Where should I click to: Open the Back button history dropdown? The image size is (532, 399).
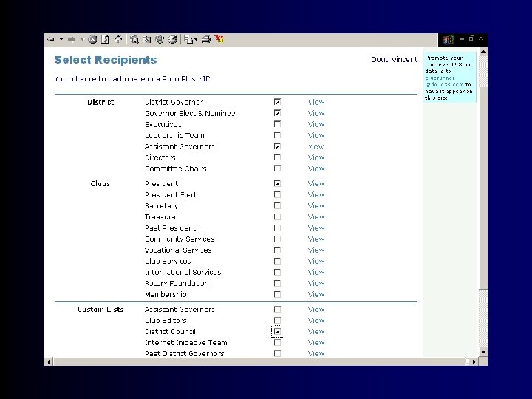(61, 40)
